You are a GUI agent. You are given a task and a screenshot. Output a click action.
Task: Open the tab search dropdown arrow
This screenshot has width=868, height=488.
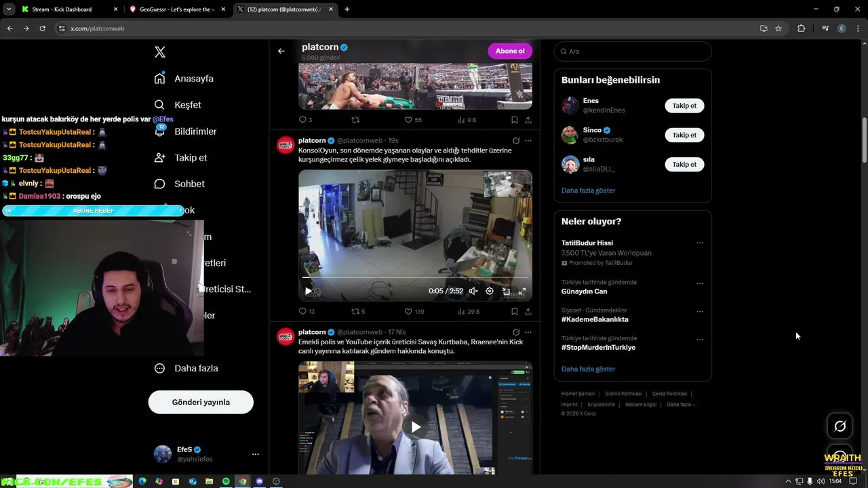pos(9,9)
